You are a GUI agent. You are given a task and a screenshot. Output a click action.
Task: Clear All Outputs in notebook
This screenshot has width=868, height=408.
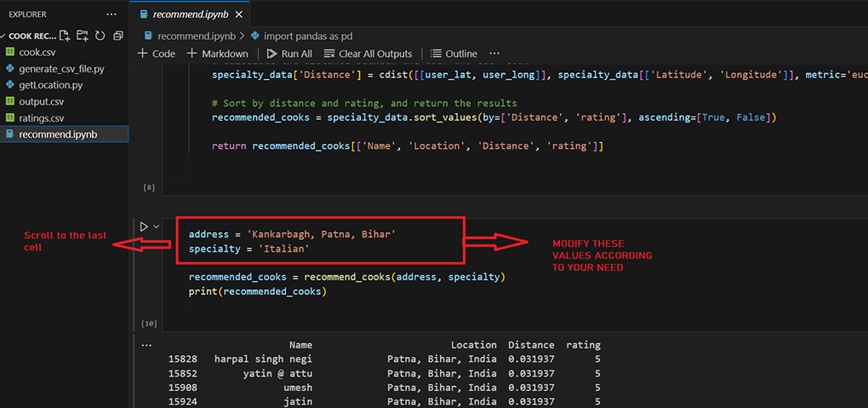click(368, 54)
